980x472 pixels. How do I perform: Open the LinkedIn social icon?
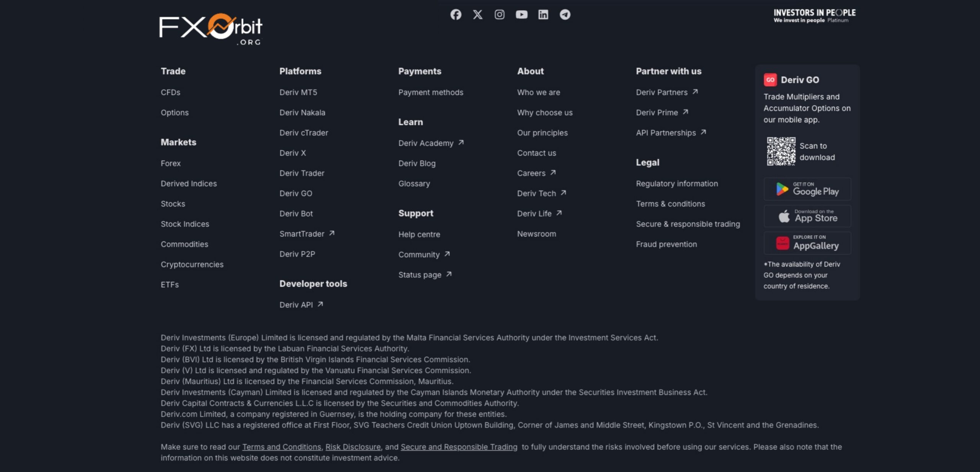543,15
